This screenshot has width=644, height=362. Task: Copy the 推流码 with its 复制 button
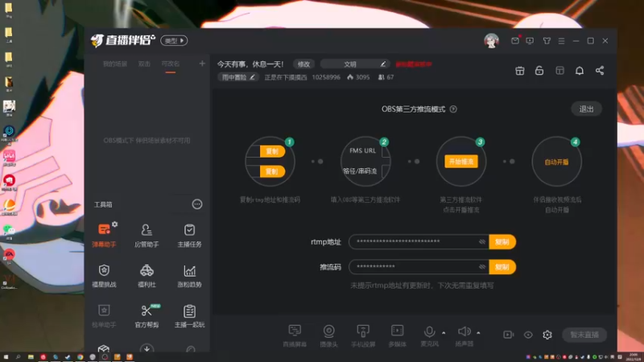tap(502, 267)
